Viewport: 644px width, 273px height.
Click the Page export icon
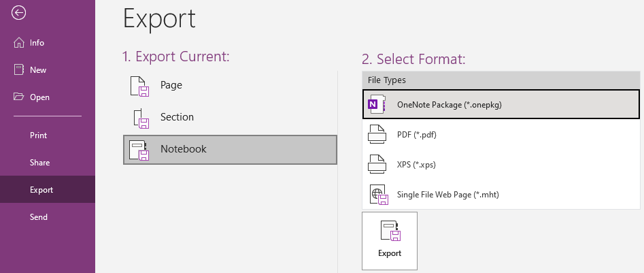coord(139,86)
